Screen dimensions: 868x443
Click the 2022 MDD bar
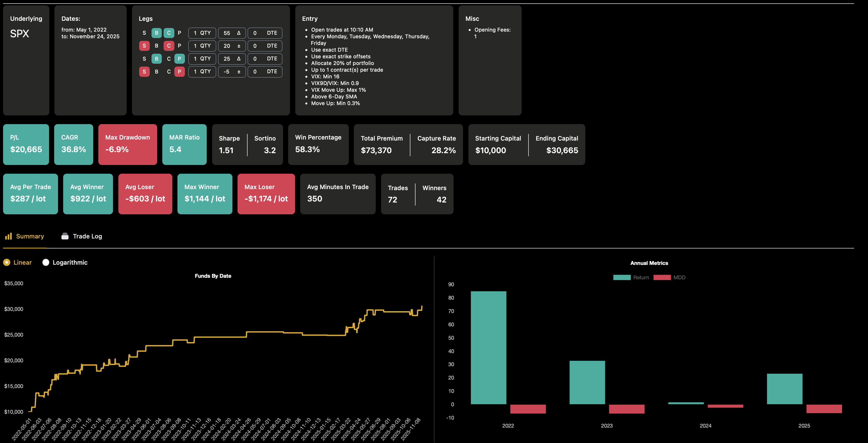click(528, 409)
